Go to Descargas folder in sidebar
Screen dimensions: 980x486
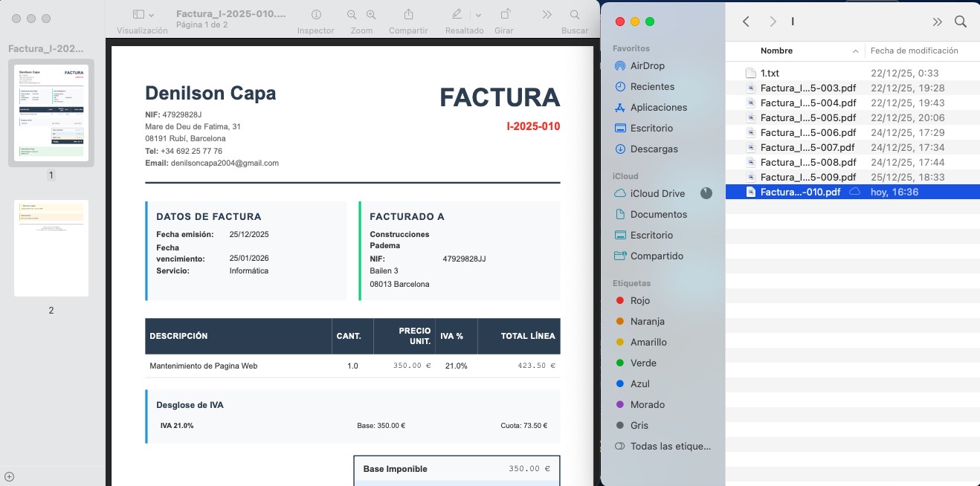click(x=654, y=149)
